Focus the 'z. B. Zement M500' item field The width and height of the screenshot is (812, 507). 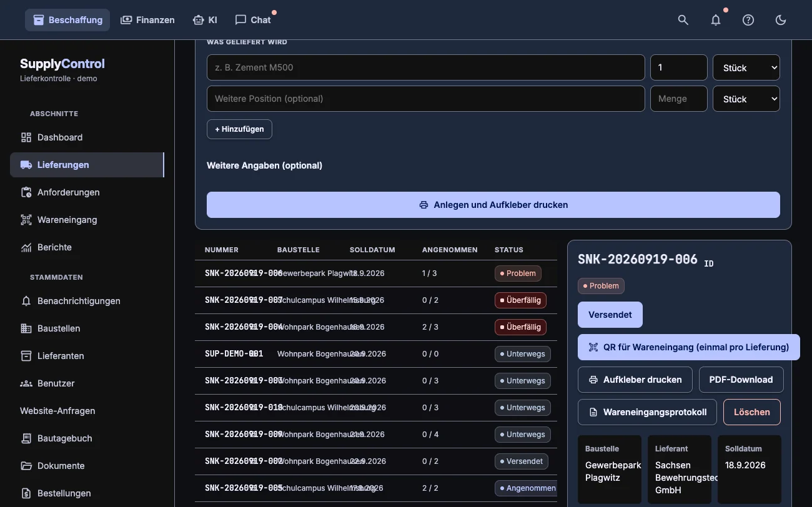pos(426,67)
